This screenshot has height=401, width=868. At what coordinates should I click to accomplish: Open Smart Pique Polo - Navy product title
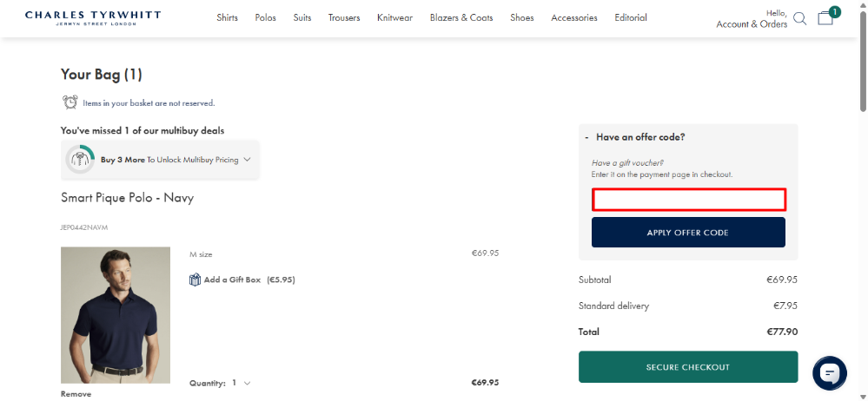128,197
